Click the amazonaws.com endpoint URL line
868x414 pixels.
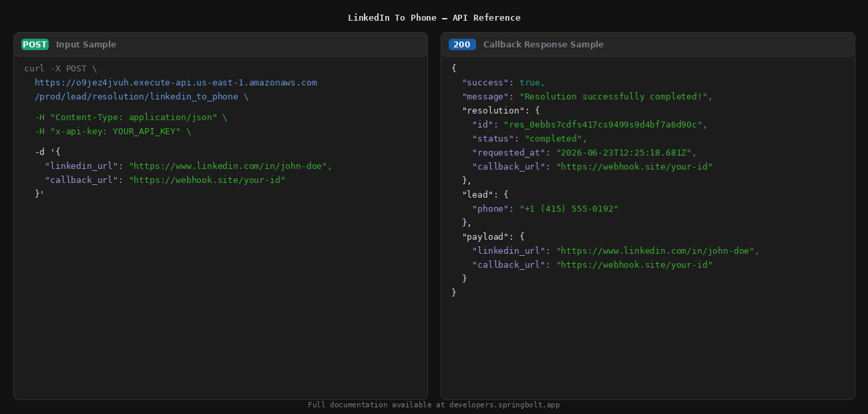[176, 83]
